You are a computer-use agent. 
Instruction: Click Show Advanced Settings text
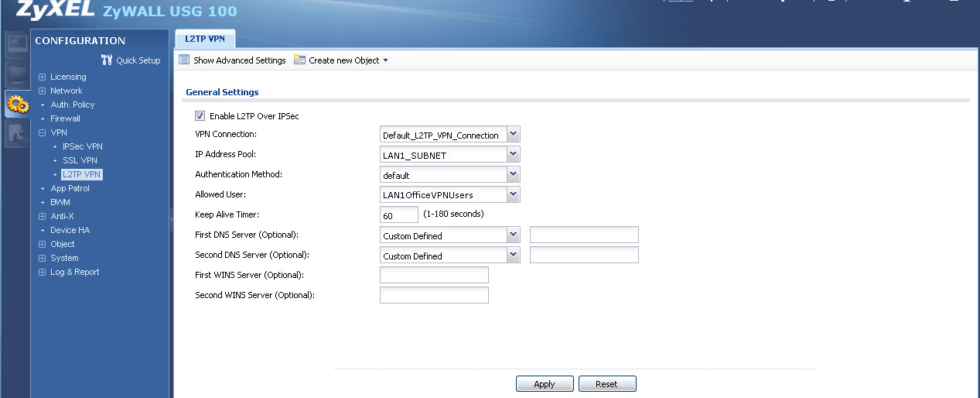click(240, 60)
